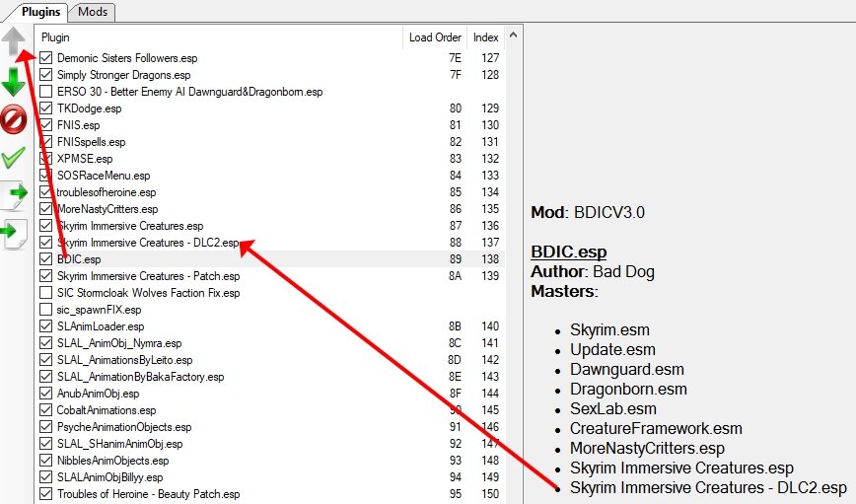Disable the BDIC.esp checkbox

coord(45,259)
